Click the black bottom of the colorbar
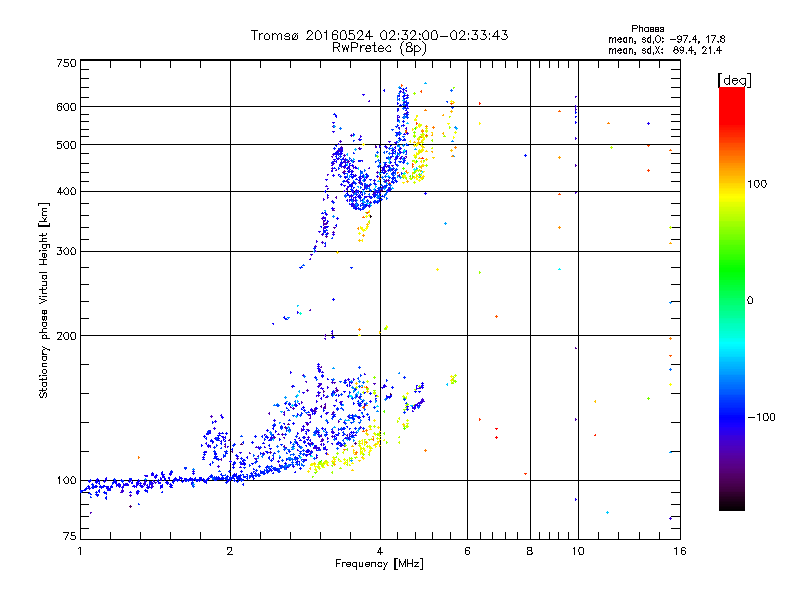This screenshot has width=800, height=600. [732, 504]
